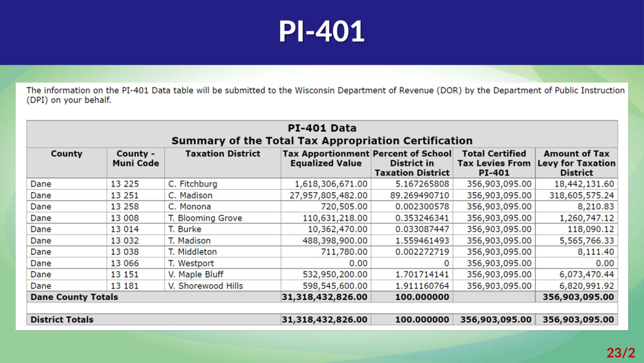This screenshot has width=644, height=363.
Task: Click muni code '13 066'
Action: click(x=125, y=263)
